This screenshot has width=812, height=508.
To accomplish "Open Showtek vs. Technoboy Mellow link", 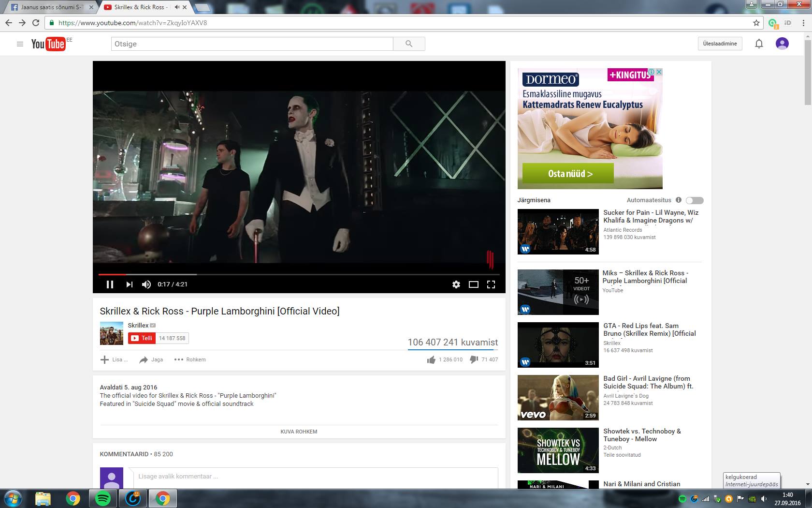I will coord(642,435).
